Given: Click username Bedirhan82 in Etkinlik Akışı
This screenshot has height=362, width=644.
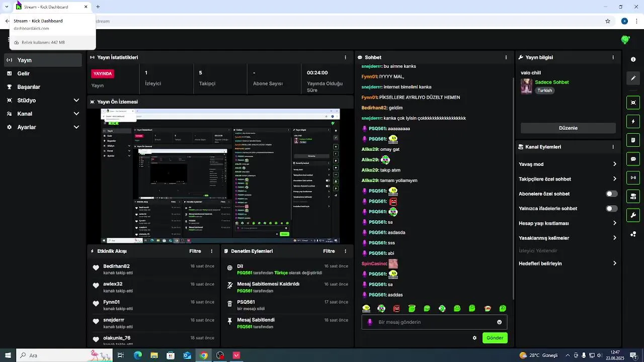Looking at the screenshot, I should (116, 266).
